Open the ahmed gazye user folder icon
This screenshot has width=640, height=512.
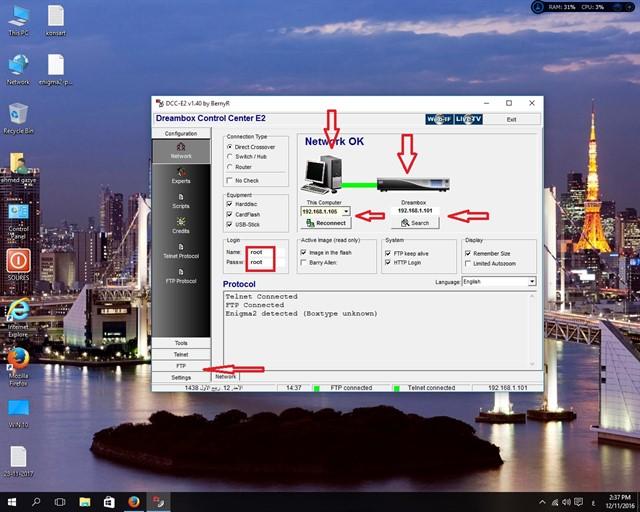[x=18, y=167]
